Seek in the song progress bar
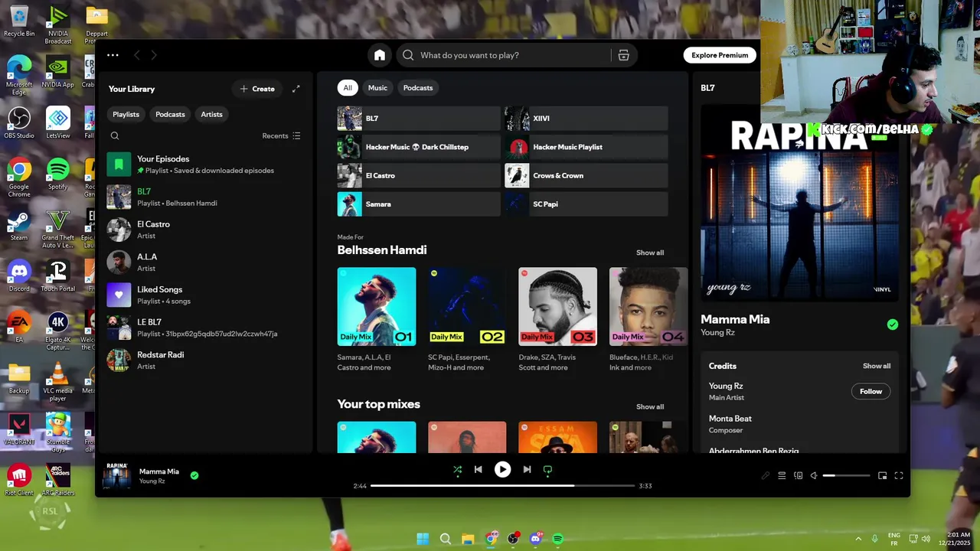Image resolution: width=980 pixels, height=551 pixels. tap(502, 485)
